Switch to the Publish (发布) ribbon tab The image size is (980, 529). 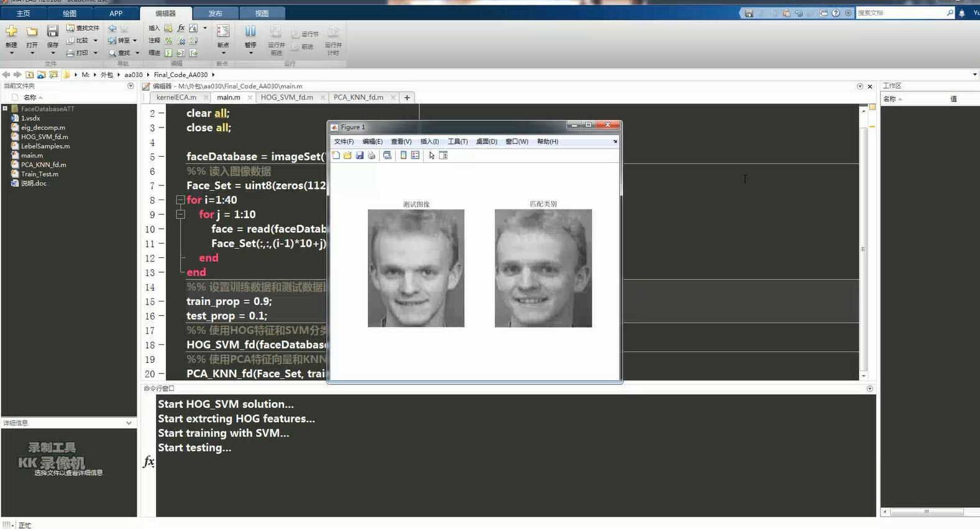pos(215,13)
